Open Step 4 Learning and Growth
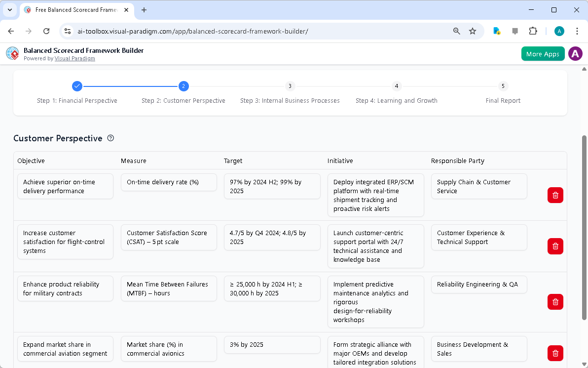The image size is (588, 368). [x=396, y=86]
